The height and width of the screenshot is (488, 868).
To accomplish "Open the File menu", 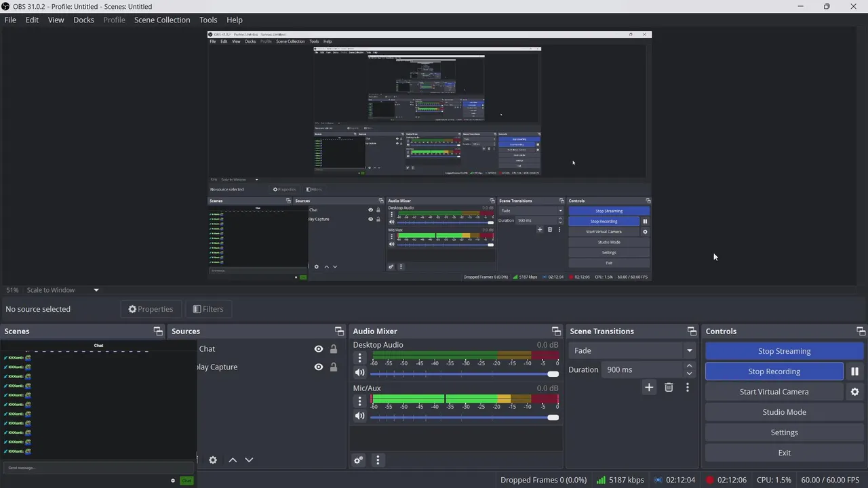I will coord(10,20).
